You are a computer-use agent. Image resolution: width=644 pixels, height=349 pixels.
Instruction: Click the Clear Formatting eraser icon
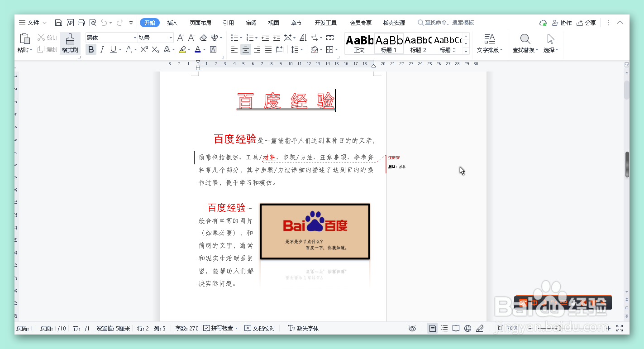point(203,38)
